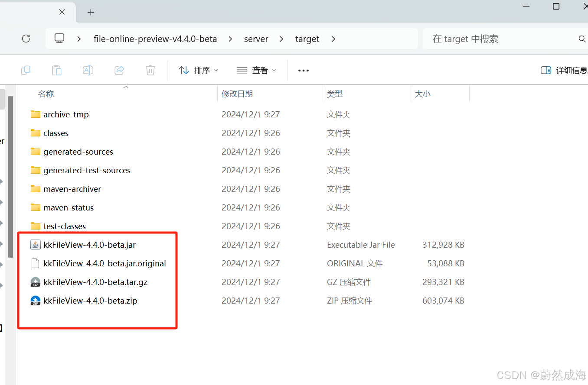
Task: Click the 文件夹 type cell of generated-sources
Action: point(339,152)
